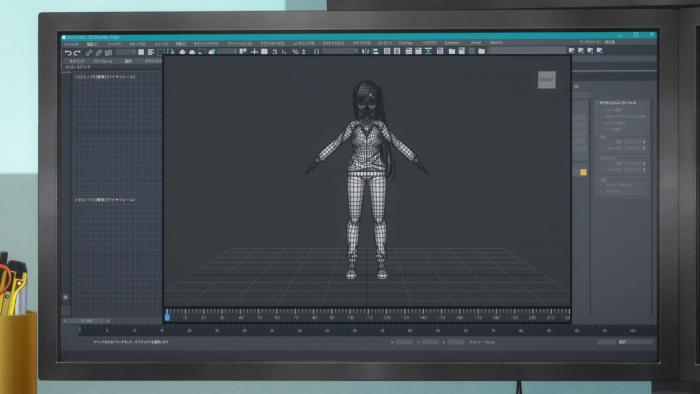Open the top-left viewport label menu
Image resolution: width=700 pixels, height=394 pixels.
coord(105,77)
